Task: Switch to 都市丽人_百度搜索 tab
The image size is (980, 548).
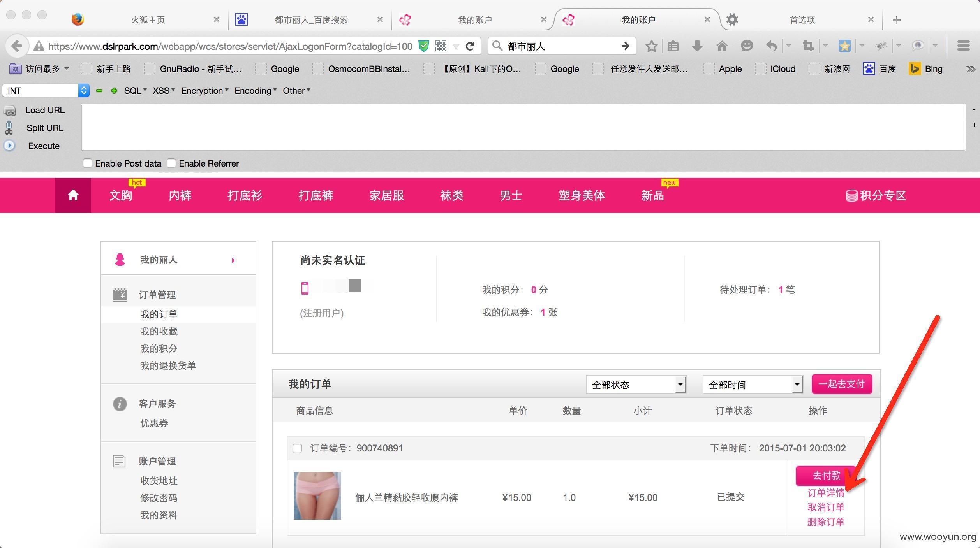Action: pos(310,19)
